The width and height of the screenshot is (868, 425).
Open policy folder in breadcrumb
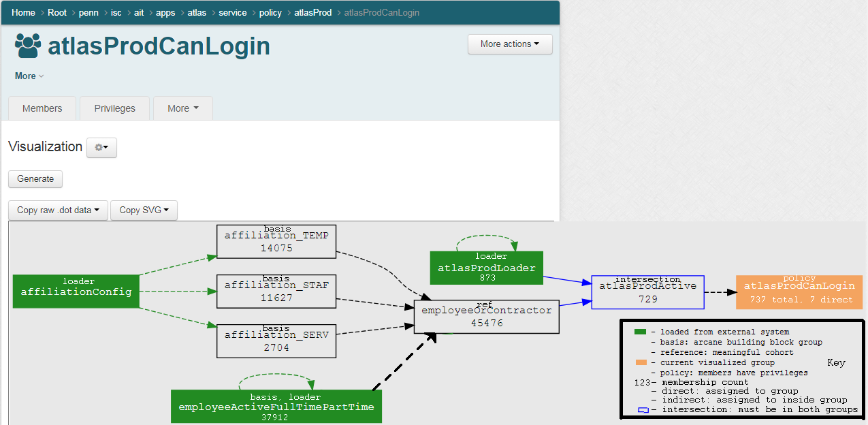271,12
